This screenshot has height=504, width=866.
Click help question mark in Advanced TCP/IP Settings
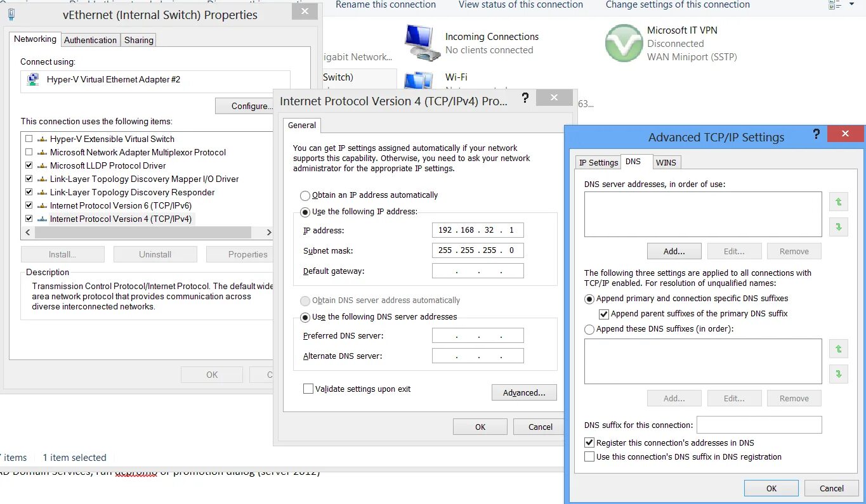[x=816, y=134]
